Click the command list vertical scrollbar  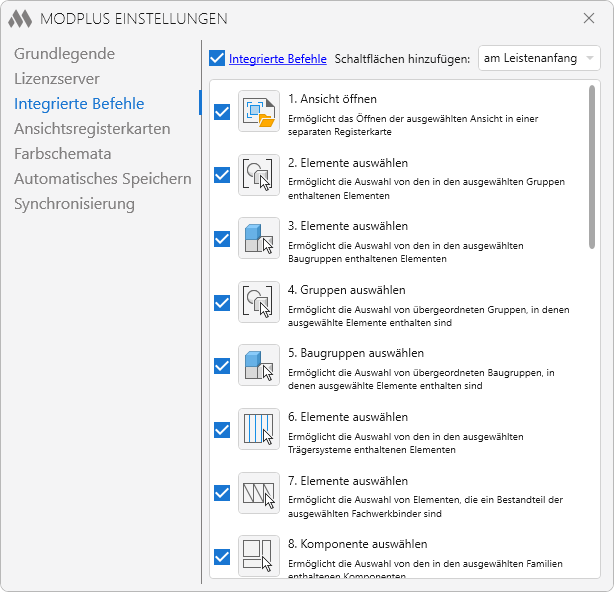tap(592, 167)
